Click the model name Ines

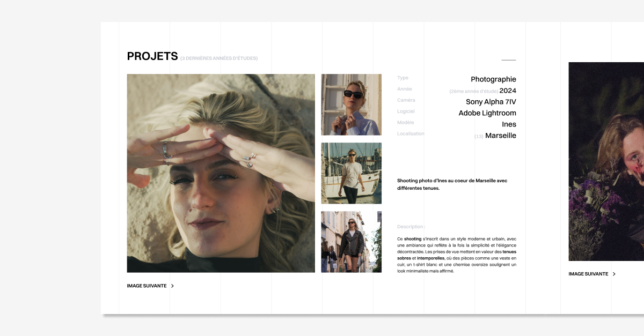pos(509,124)
